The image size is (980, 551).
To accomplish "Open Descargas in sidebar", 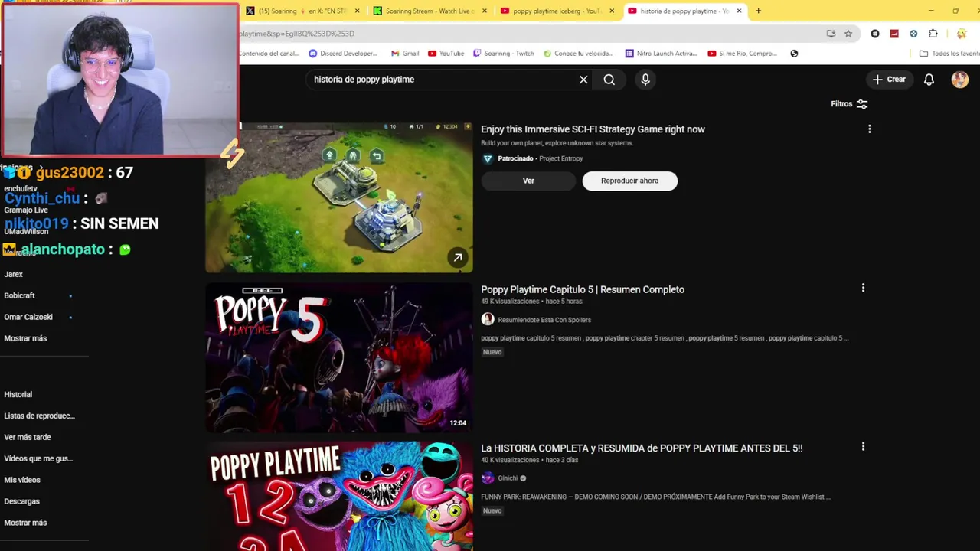I will (x=21, y=502).
